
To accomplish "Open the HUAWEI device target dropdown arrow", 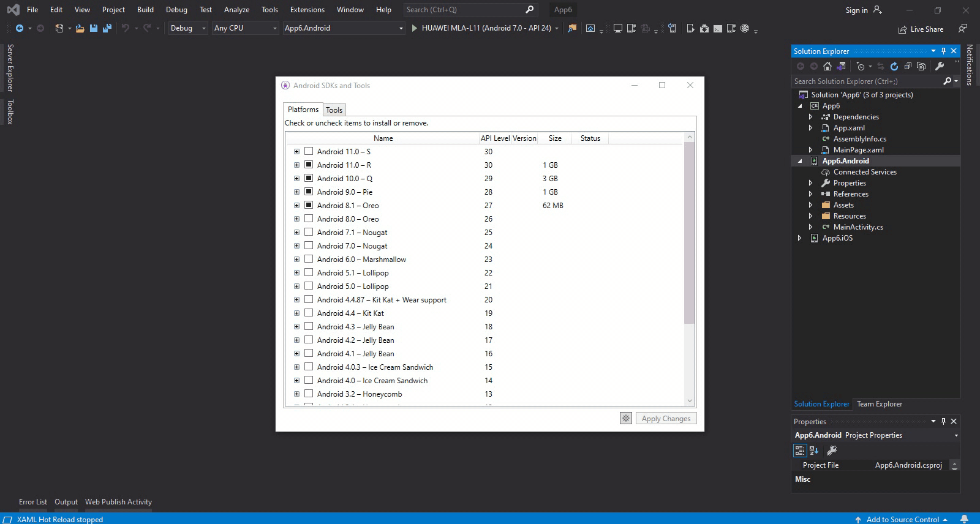I will coord(557,28).
